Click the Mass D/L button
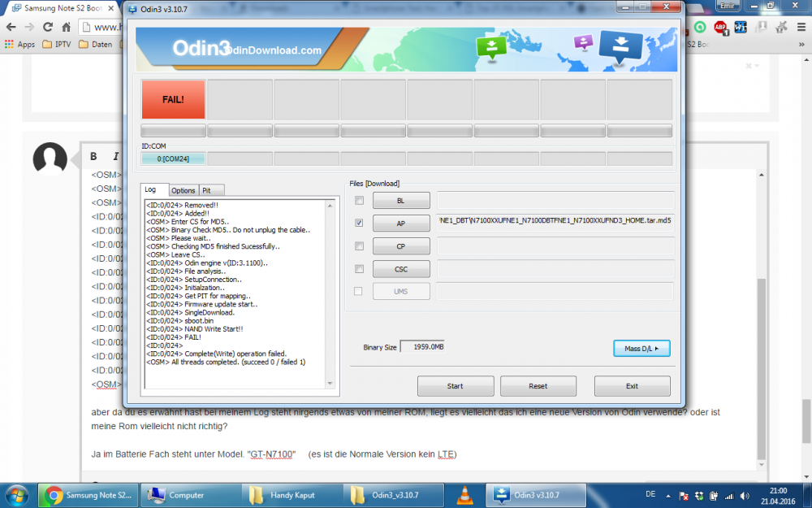This screenshot has width=812, height=508. tap(641, 348)
